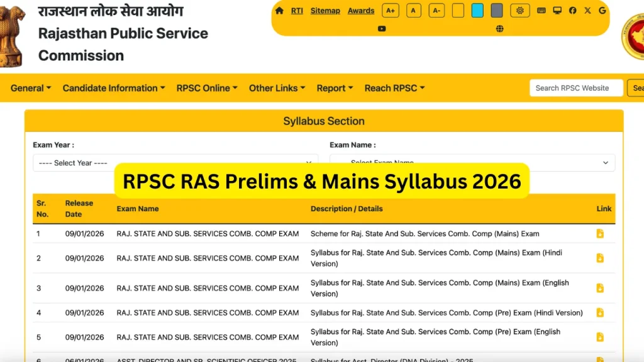Click the RTI link
This screenshot has height=362, width=644.
point(296,11)
